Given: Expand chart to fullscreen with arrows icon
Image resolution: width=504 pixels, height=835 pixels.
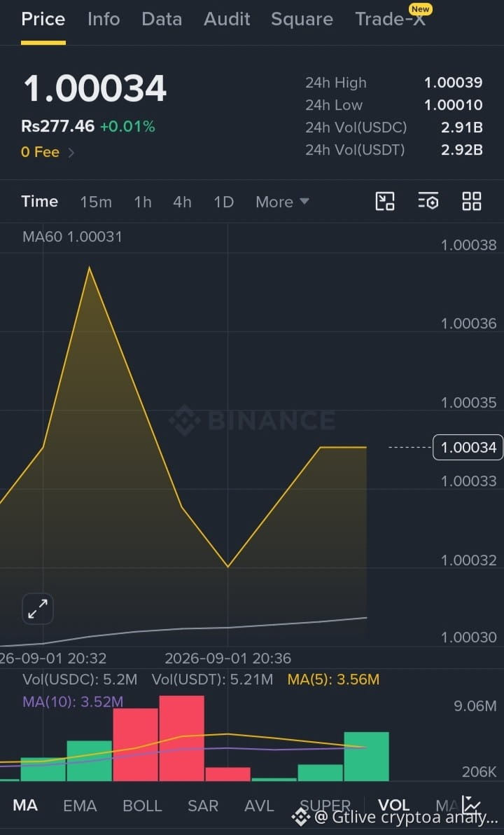Looking at the screenshot, I should point(38,609).
